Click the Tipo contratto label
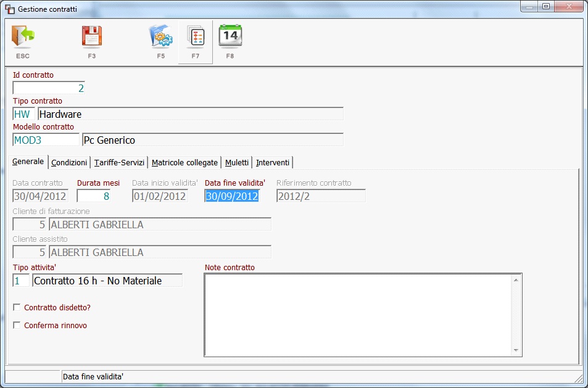The width and height of the screenshot is (588, 388). coord(38,101)
